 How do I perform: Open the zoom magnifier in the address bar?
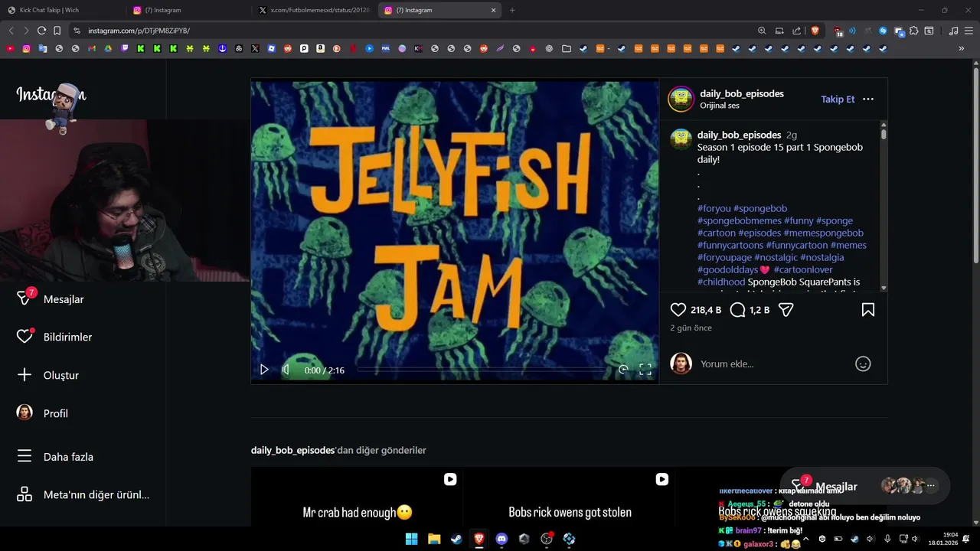(x=762, y=31)
